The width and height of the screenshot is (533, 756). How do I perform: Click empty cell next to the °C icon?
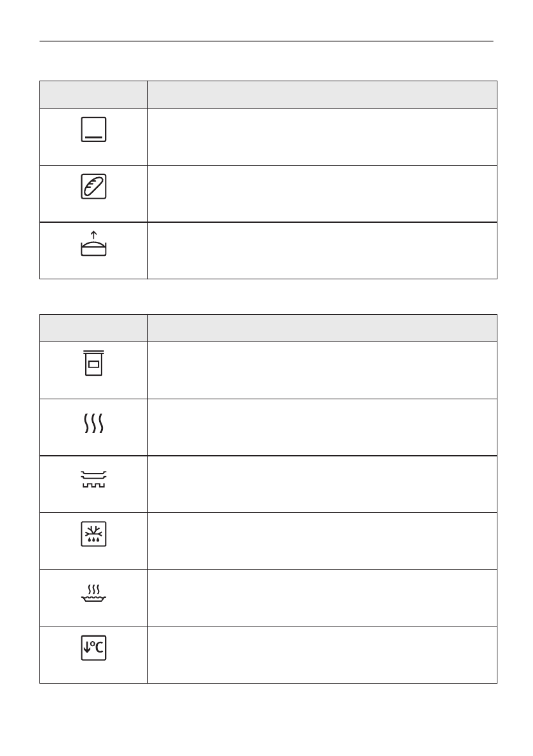pyautogui.click(x=322, y=655)
